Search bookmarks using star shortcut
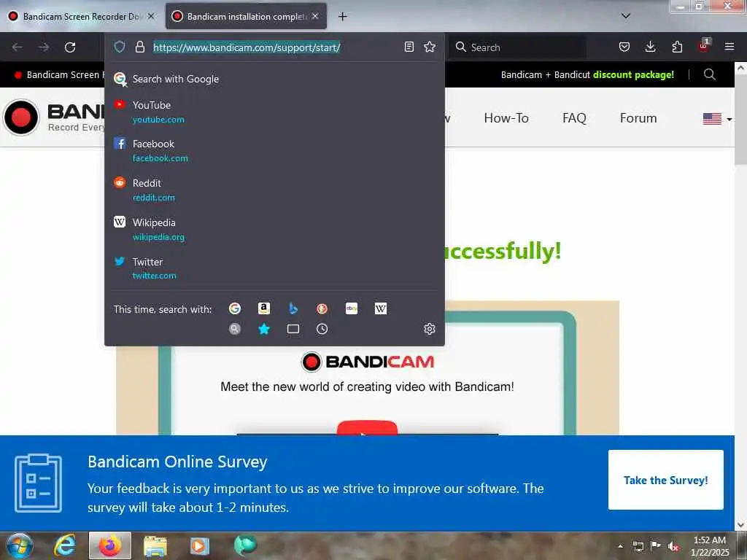Image resolution: width=747 pixels, height=560 pixels. coord(264,329)
